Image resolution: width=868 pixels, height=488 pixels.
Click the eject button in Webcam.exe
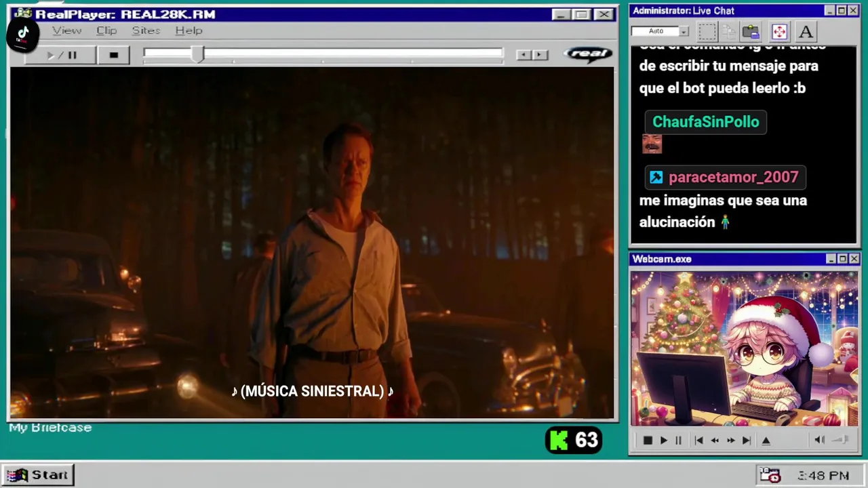(766, 441)
